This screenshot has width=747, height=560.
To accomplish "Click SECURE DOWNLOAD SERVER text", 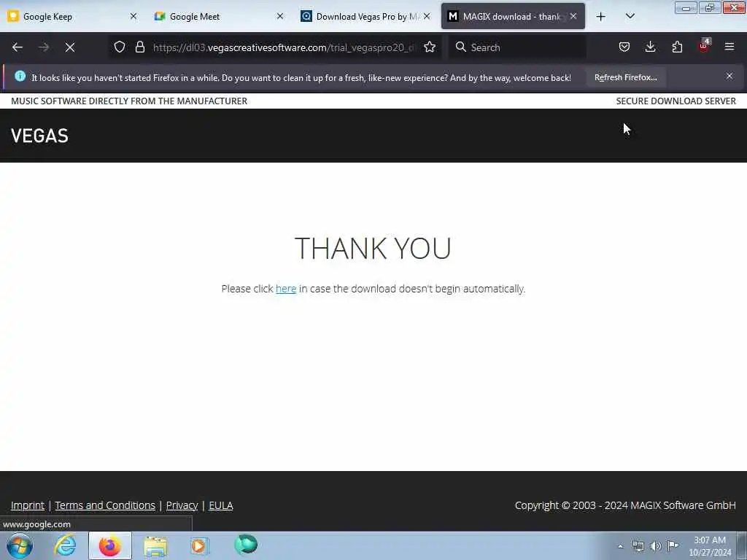I will point(676,101).
